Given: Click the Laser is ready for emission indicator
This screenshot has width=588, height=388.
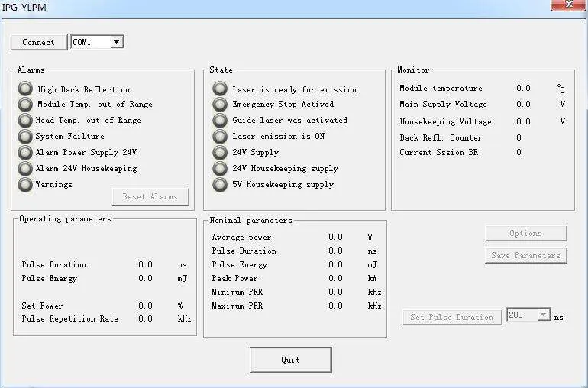Looking at the screenshot, I should pyautogui.click(x=220, y=89).
